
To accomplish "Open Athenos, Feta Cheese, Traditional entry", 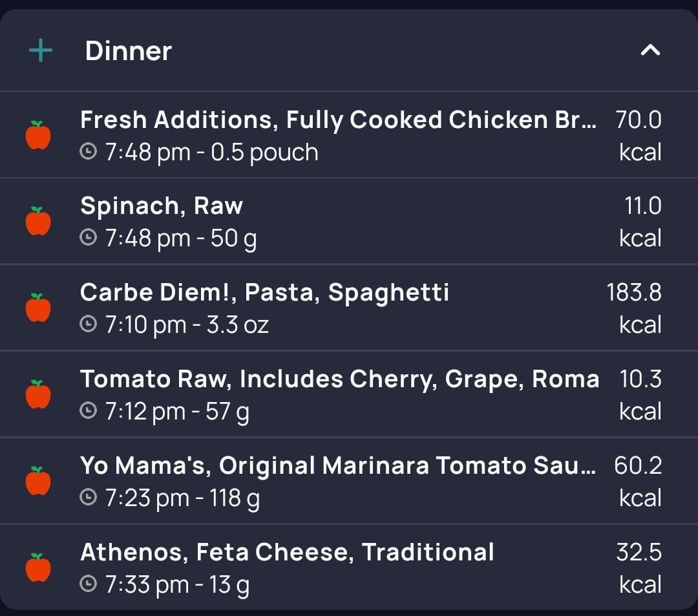I will 287,553.
